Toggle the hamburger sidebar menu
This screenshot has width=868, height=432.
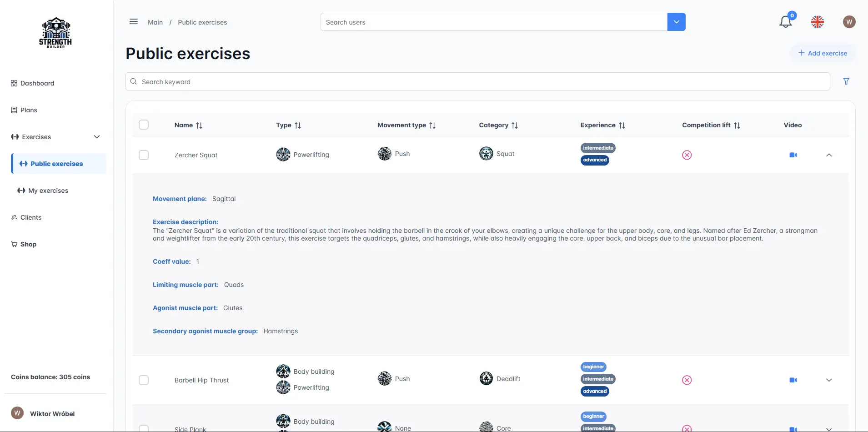point(133,22)
